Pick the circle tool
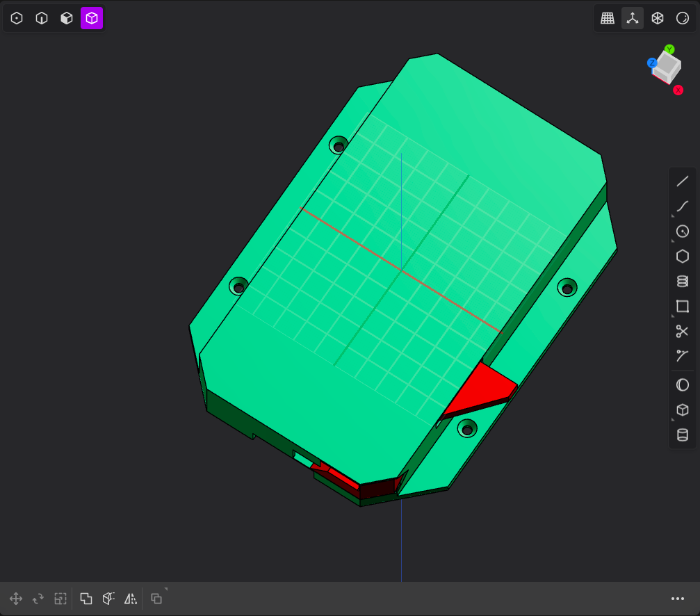The image size is (700, 616). (x=682, y=232)
